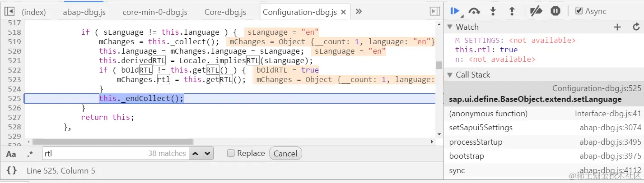Viewport: 644px width, 183px height.
Task: Set breakpoint on line number 527
Action: (14, 117)
